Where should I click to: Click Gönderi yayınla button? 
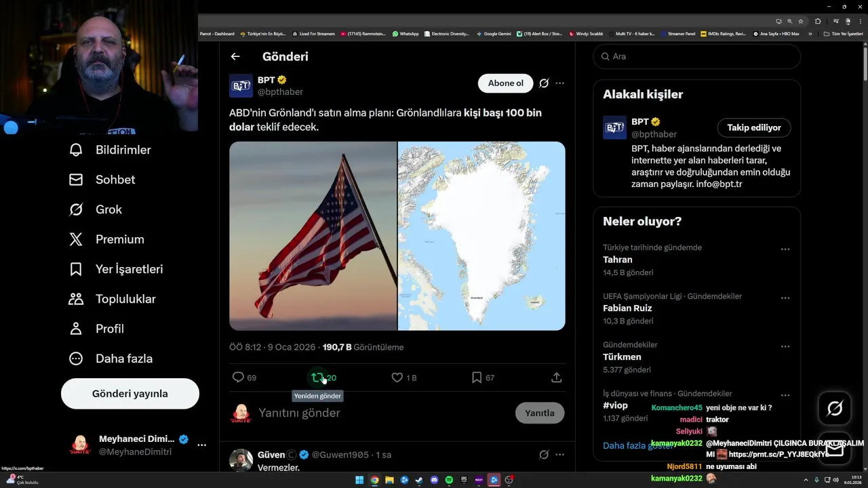130,394
